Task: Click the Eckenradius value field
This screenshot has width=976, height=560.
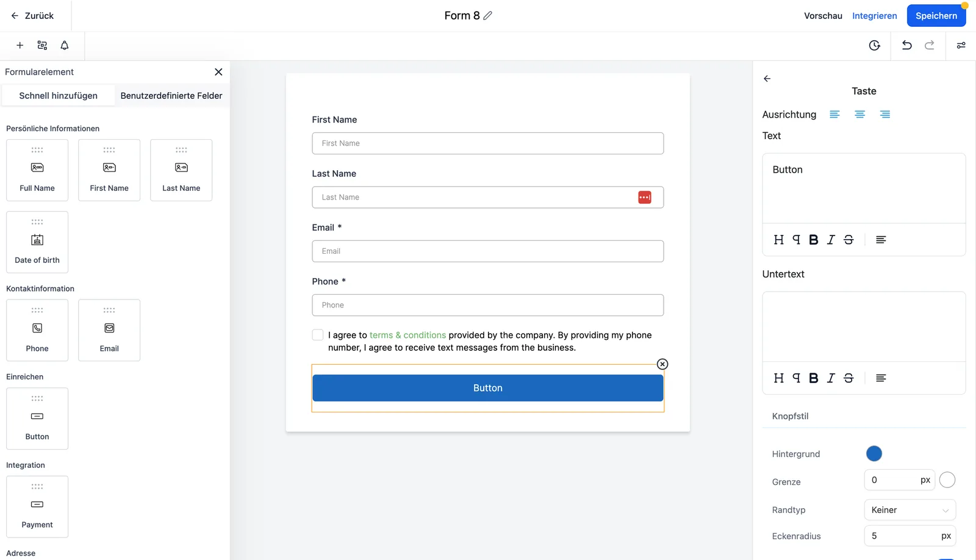Action: [910, 536]
